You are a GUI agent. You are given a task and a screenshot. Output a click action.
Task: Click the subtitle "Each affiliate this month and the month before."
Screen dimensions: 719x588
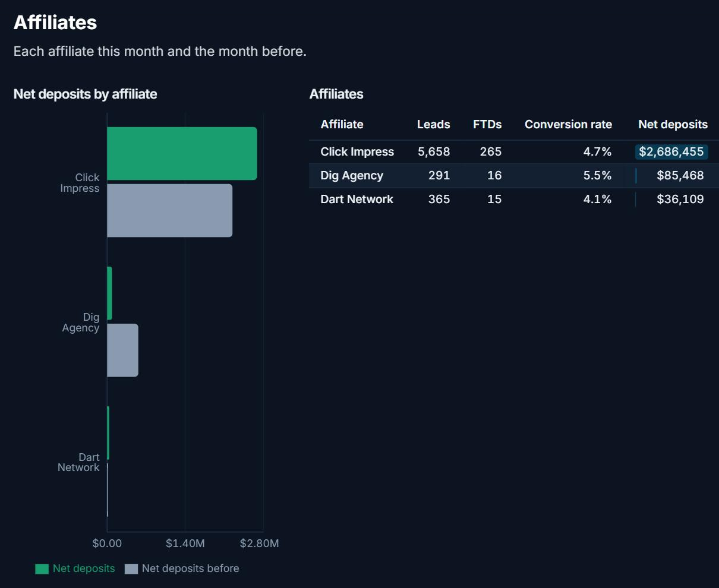tap(160, 51)
